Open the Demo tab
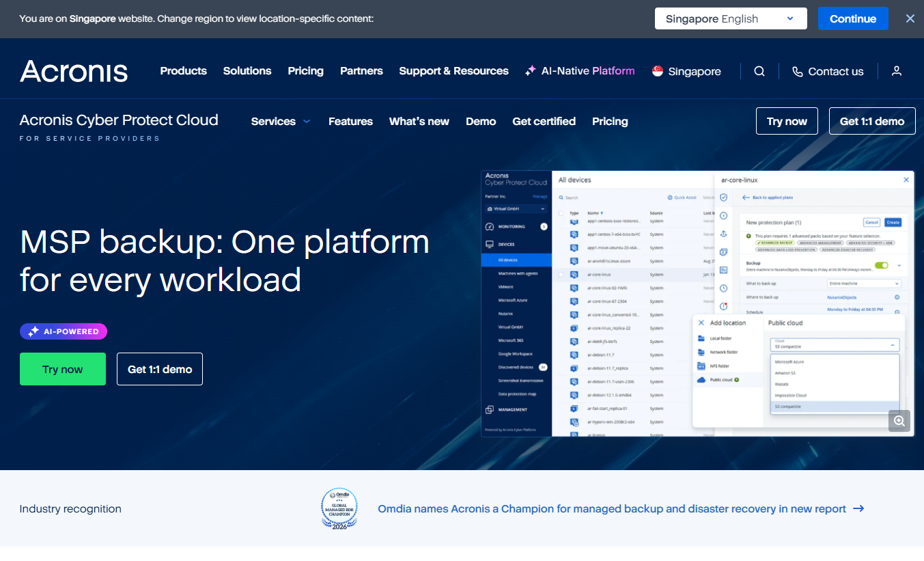924x561 pixels. click(481, 122)
